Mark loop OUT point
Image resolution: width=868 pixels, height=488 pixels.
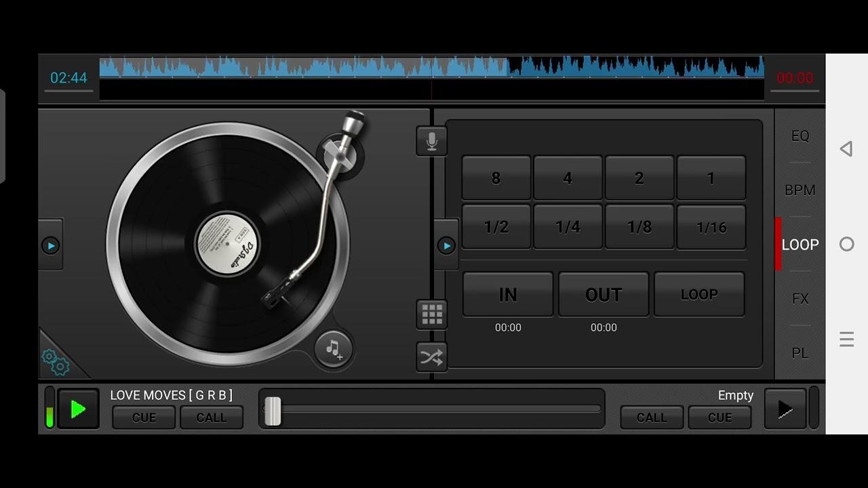tap(604, 294)
